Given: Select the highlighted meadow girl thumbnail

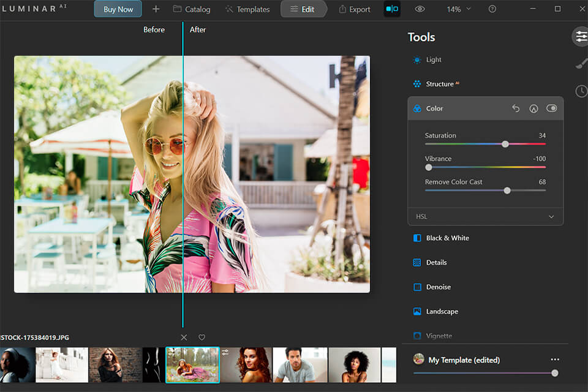Looking at the screenshot, I should (x=192, y=365).
